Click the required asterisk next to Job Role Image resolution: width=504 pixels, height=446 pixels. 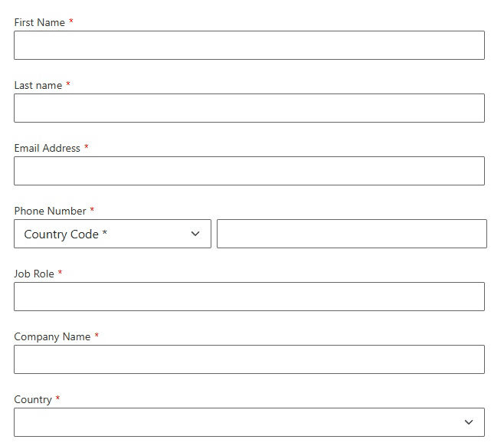click(x=61, y=273)
